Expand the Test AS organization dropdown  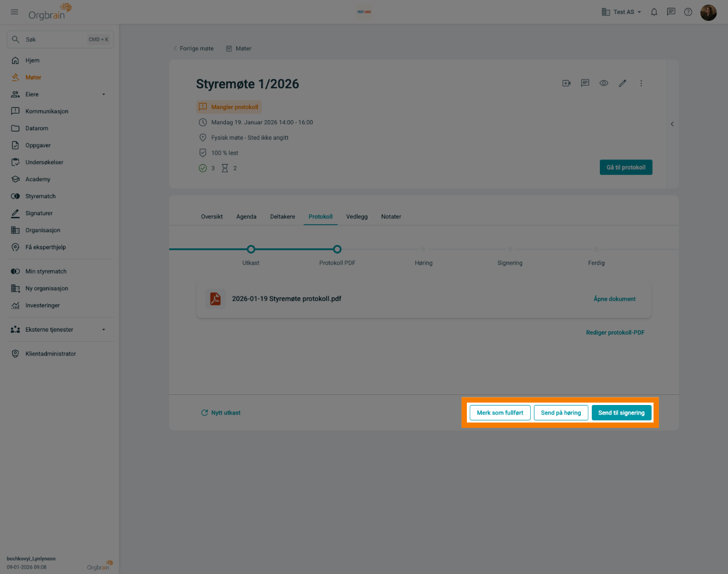click(x=621, y=12)
